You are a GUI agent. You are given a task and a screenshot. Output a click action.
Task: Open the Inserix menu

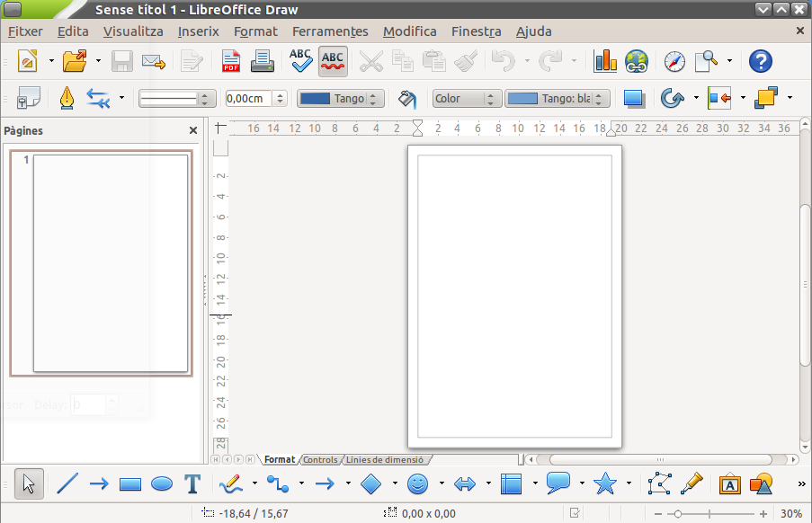[199, 31]
